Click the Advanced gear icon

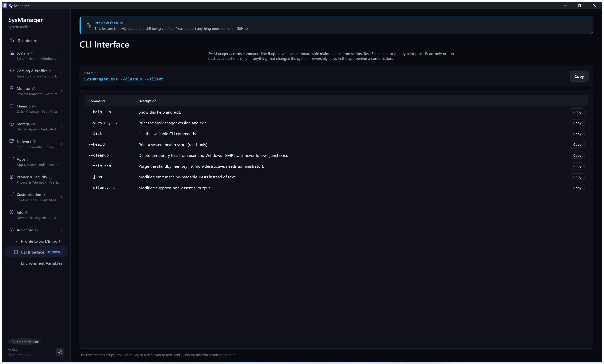pyautogui.click(x=12, y=230)
